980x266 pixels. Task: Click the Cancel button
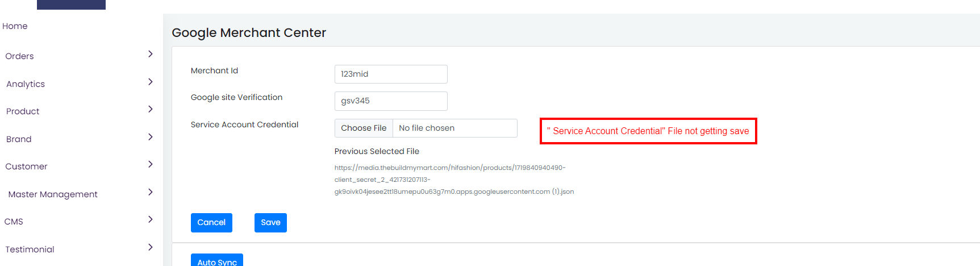click(211, 223)
